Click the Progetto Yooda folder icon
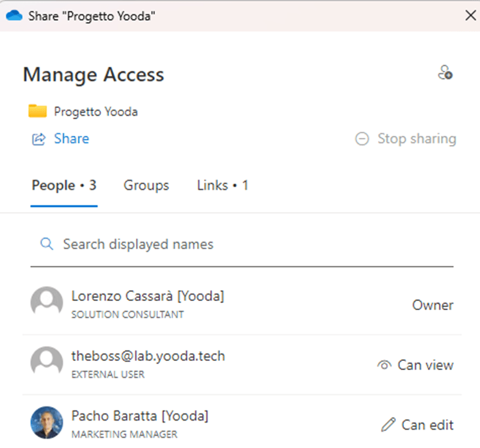 tap(37, 111)
